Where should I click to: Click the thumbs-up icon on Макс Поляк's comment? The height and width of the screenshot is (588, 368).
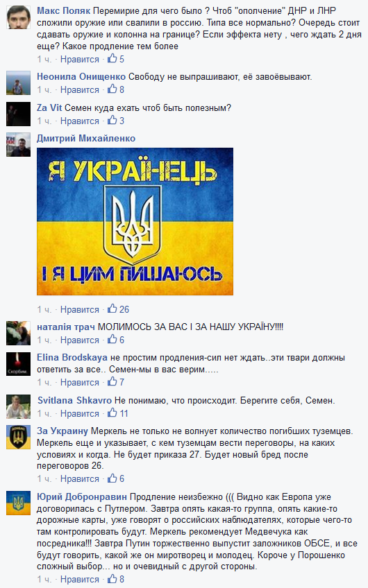(x=112, y=58)
